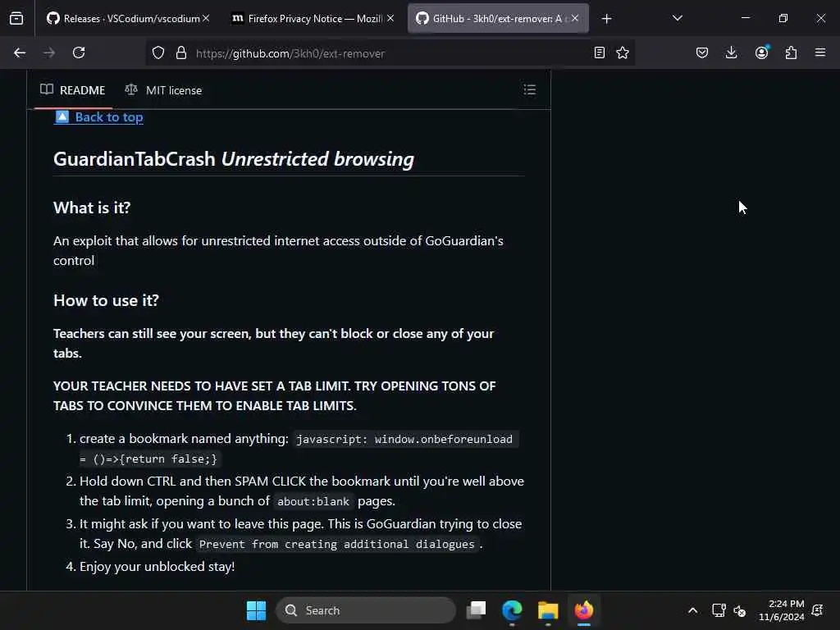
Task: Open the Extensions puzzle icon
Action: click(791, 52)
